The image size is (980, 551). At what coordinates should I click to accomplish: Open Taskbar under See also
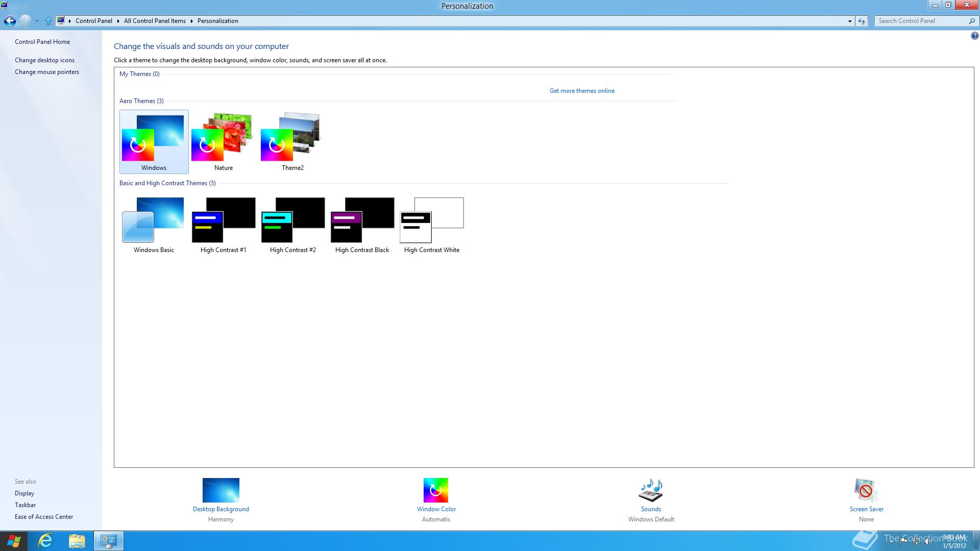[25, 505]
